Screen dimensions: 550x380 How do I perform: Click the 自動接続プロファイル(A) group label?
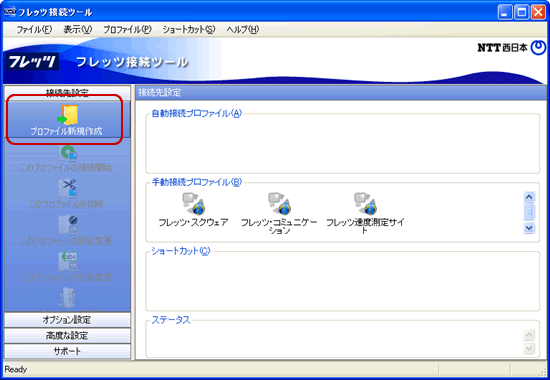(x=197, y=113)
